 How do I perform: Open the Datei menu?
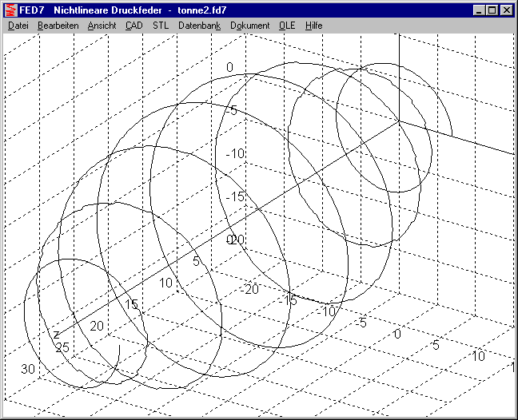click(x=18, y=26)
